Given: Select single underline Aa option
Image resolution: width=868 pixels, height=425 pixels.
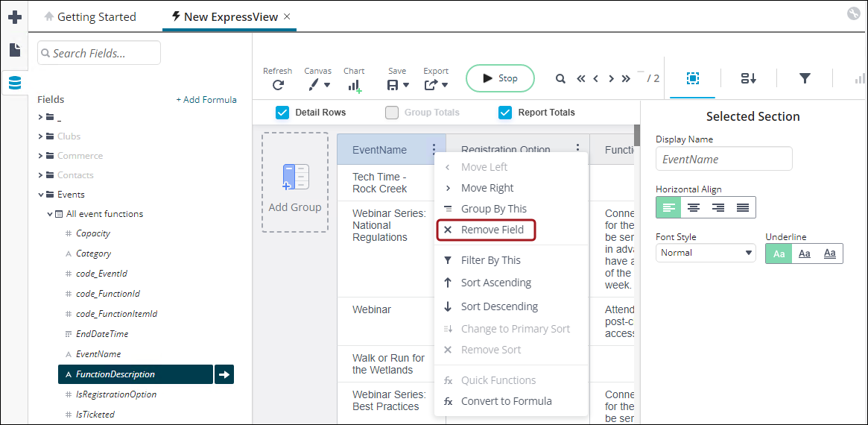Looking at the screenshot, I should tap(805, 254).
